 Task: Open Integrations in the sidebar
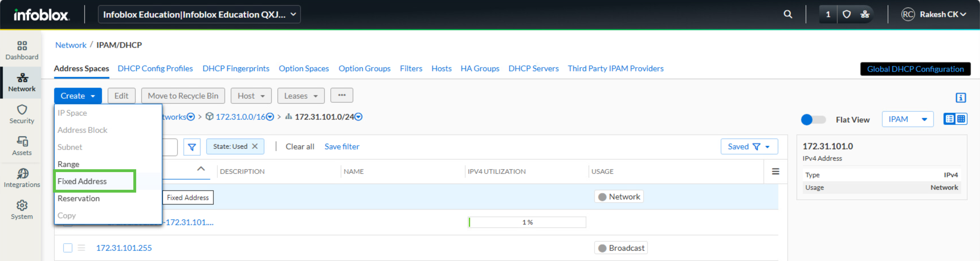pyautogui.click(x=22, y=178)
